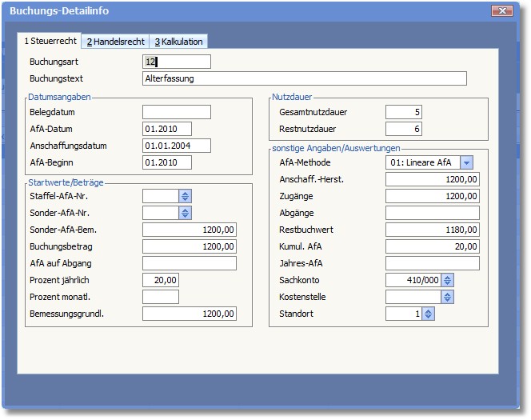Focus the Restbuchwert field

coord(433,230)
